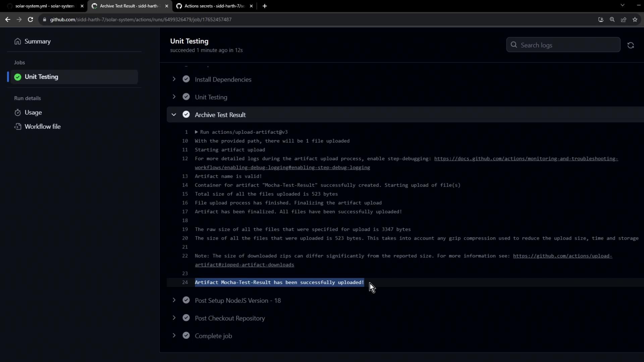Expand the Unit Testing step
This screenshot has width=644, height=362.
pyautogui.click(x=174, y=97)
